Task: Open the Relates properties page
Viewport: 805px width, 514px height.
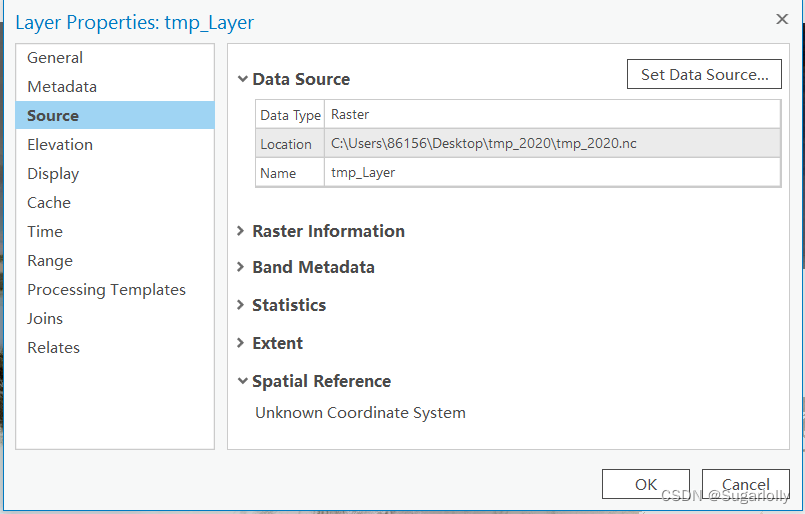Action: coord(115,348)
